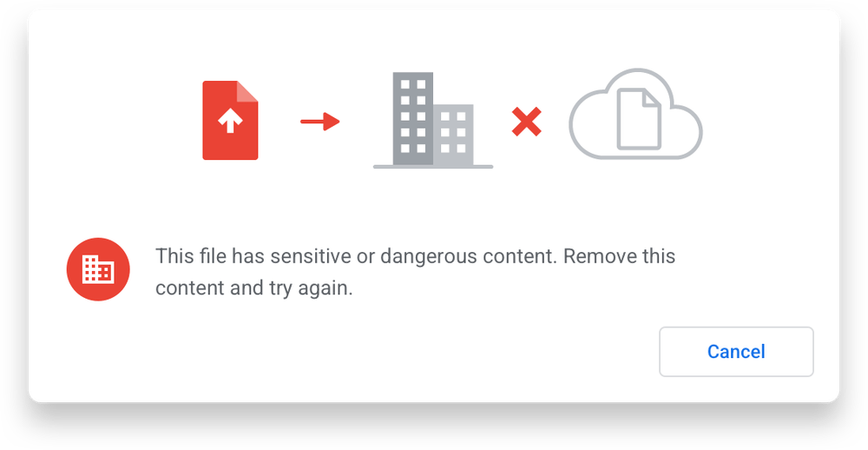
Task: Click the red circular enterprise badge
Action: 99,269
